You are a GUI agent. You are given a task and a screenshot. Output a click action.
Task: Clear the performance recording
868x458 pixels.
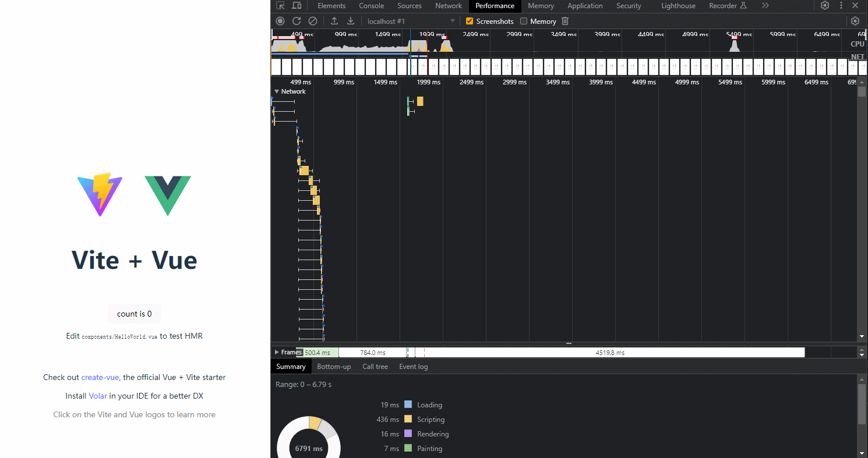click(x=313, y=21)
